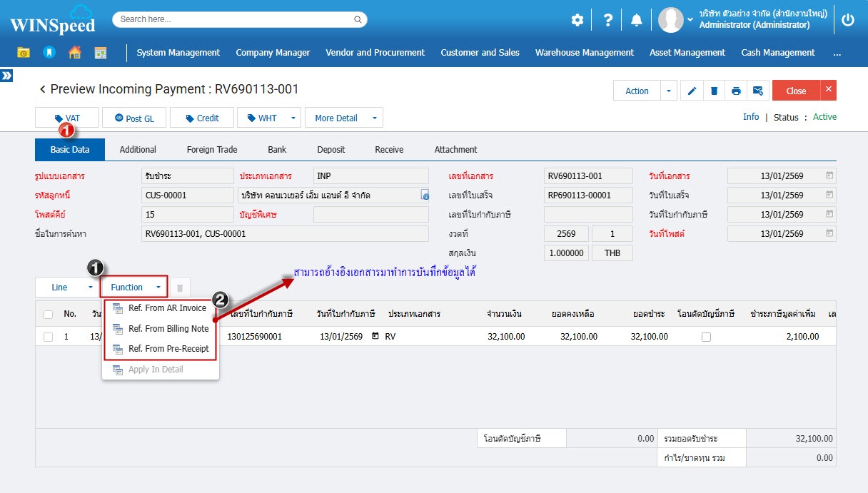Click the Search here input field

pos(239,19)
